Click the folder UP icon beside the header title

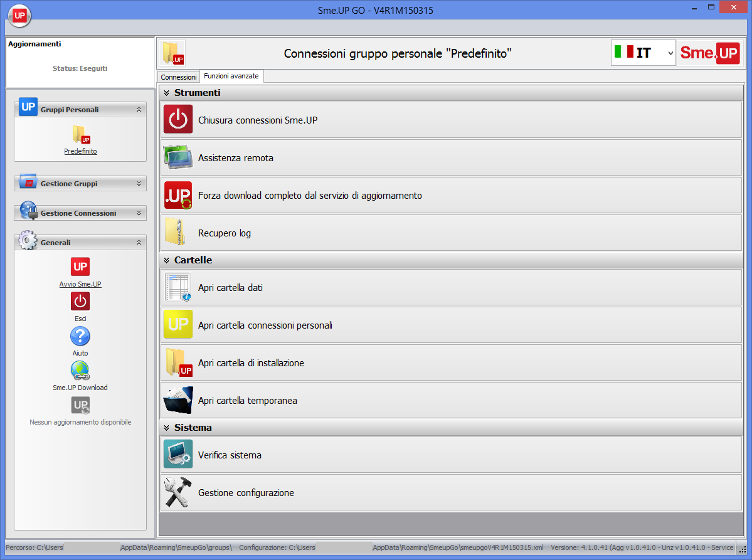(x=172, y=53)
